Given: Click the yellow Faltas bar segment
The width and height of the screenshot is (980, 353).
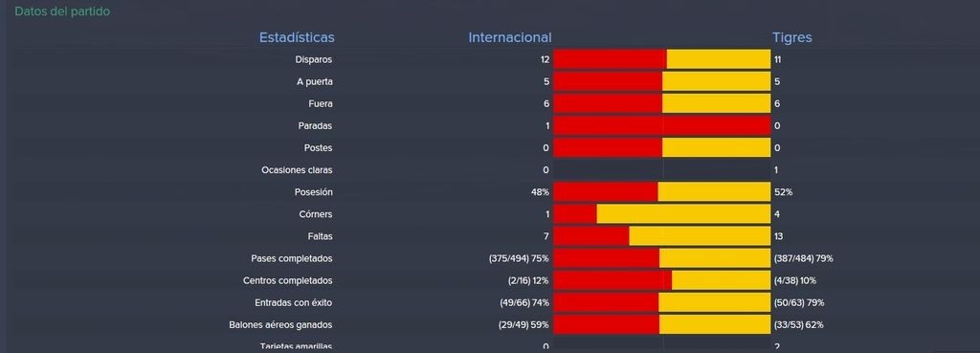Looking at the screenshot, I should tap(700, 236).
